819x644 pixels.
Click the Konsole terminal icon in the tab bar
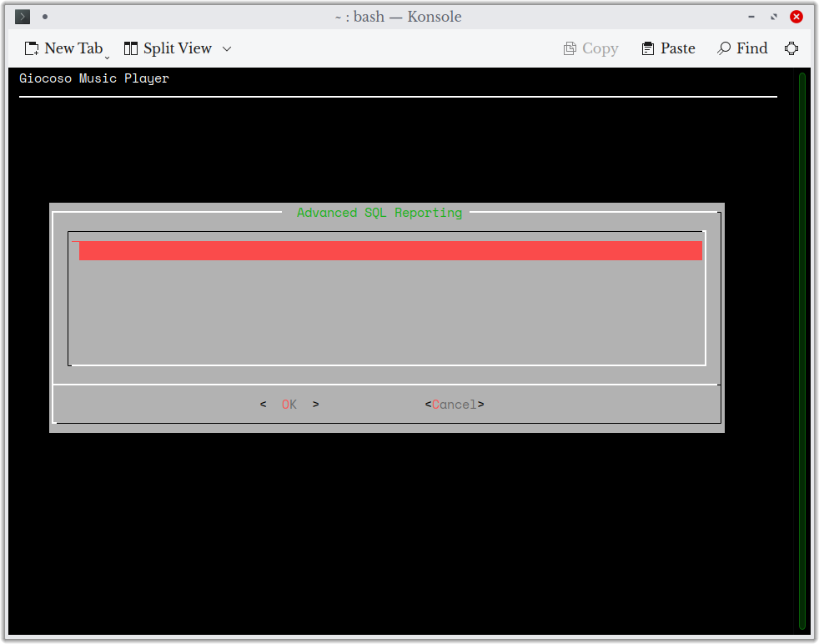(x=22, y=17)
